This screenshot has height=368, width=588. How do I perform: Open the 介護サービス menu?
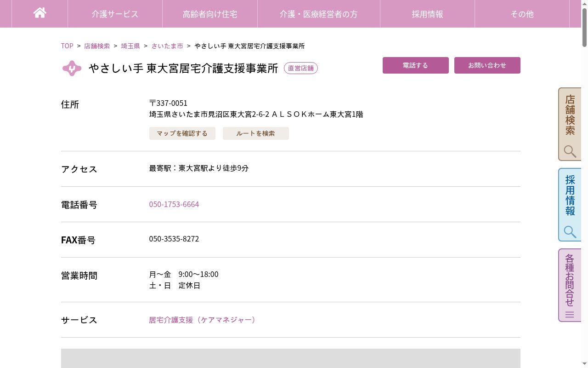click(115, 14)
